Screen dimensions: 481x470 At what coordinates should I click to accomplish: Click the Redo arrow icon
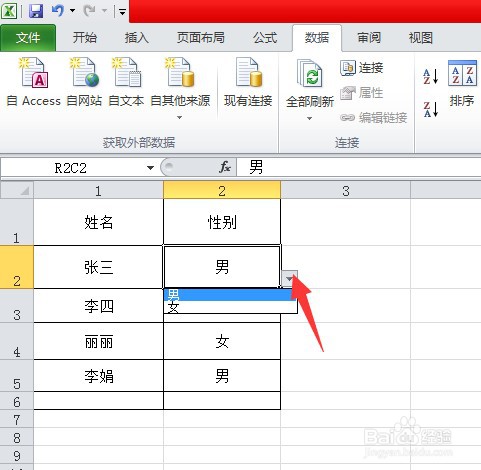(89, 11)
